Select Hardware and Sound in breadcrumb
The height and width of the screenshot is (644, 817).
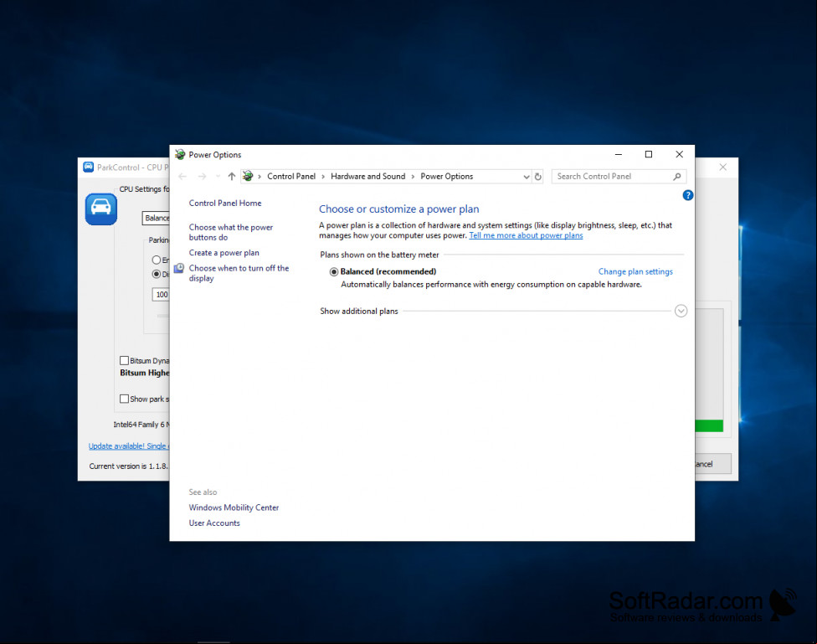(367, 176)
